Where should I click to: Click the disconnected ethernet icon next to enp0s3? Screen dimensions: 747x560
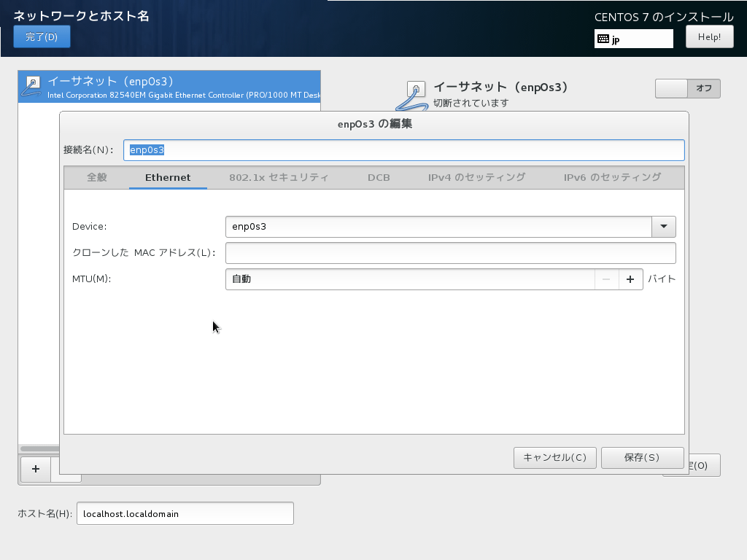[415, 89]
